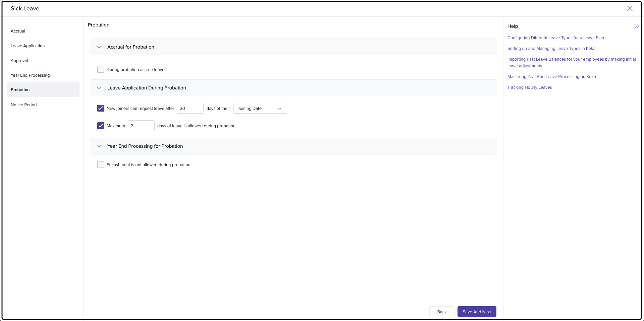This screenshot has height=321, width=644.
Task: Enable During probation accrue leave checkbox
Action: coord(101,70)
